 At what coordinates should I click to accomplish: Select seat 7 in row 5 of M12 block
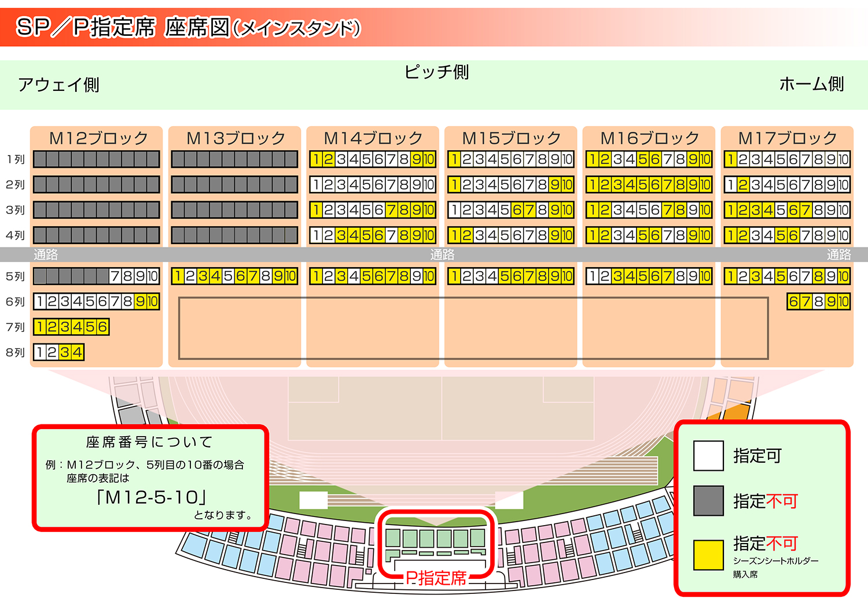115,276
